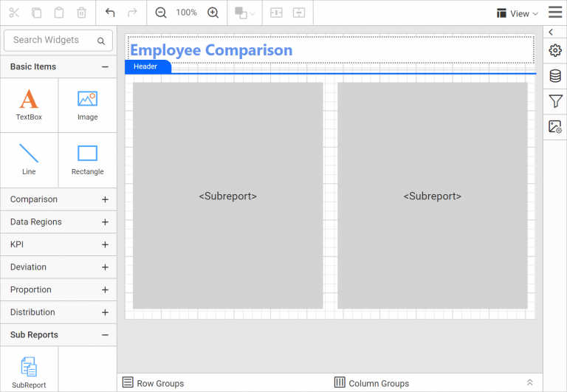Click the 100% zoom level value
Image resolution: width=567 pixels, height=392 pixels.
tap(187, 13)
